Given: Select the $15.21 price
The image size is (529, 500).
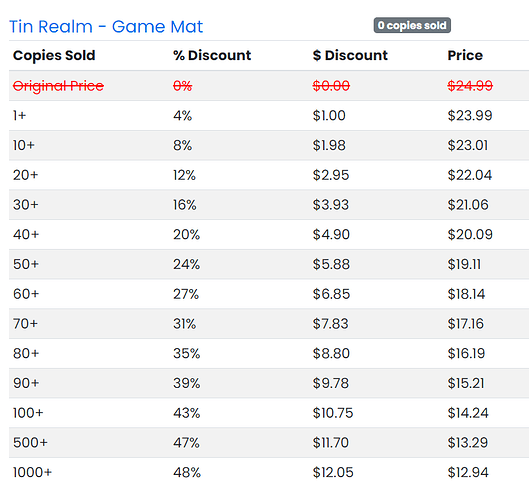Looking at the screenshot, I should pos(466,383).
